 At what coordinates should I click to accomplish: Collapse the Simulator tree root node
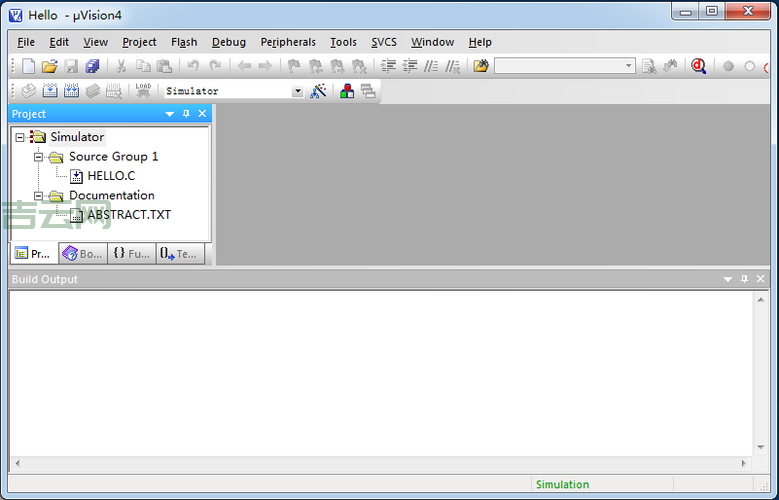tap(20, 137)
